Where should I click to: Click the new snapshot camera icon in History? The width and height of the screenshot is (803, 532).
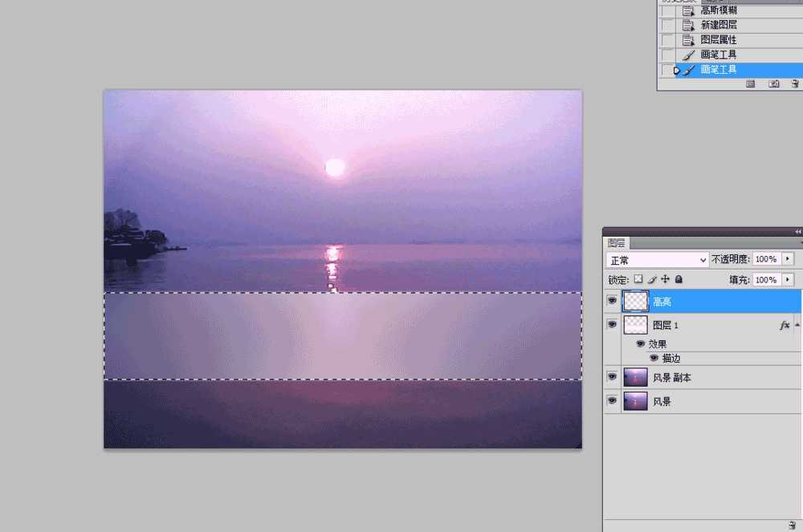(774, 84)
